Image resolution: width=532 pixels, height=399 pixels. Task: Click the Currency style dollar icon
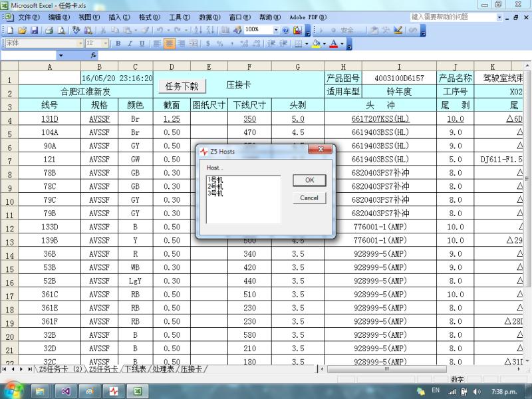coord(208,44)
